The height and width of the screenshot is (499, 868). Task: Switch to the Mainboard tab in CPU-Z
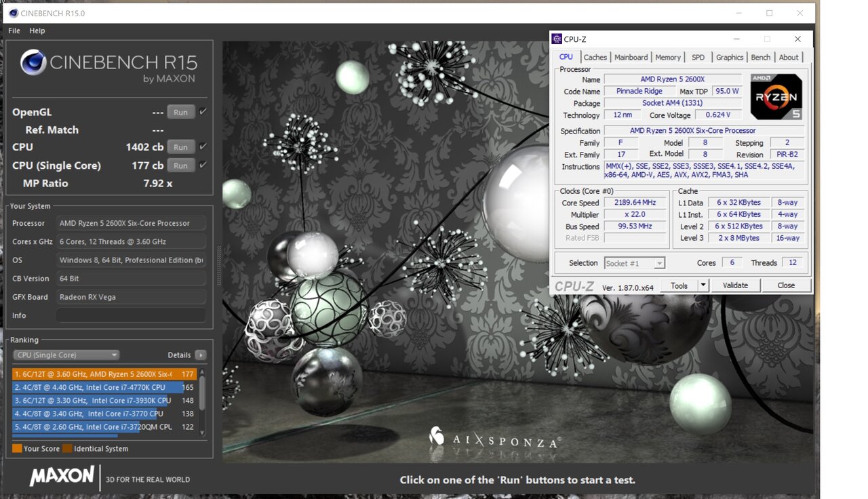[x=631, y=58]
